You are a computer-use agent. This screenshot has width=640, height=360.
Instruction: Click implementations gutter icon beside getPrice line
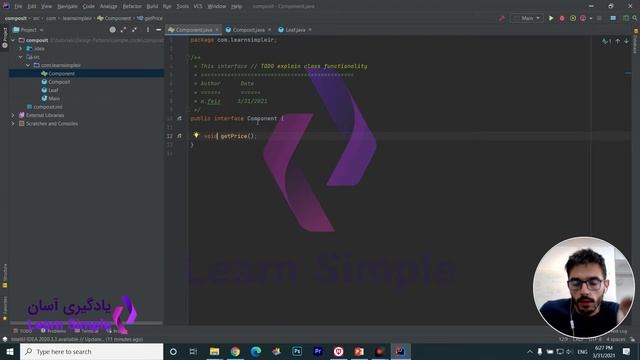pos(179,136)
